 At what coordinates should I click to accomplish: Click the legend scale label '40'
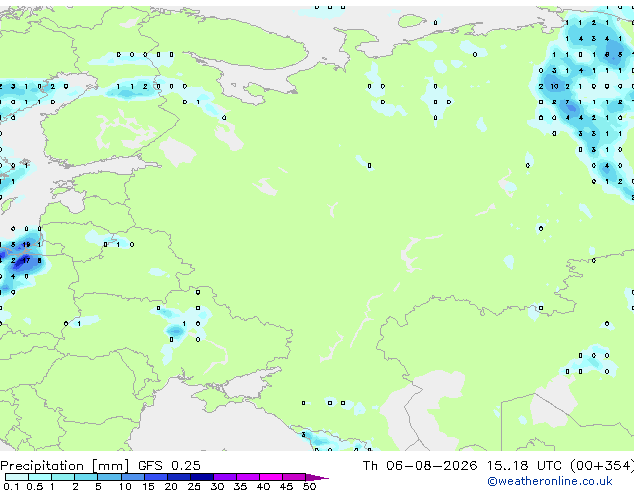(264, 486)
